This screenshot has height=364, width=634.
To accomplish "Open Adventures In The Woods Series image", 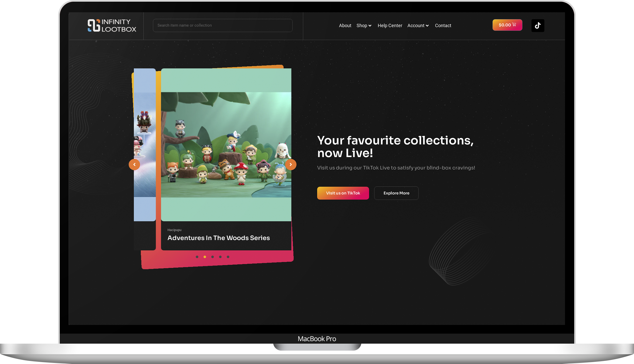I will [x=226, y=145].
